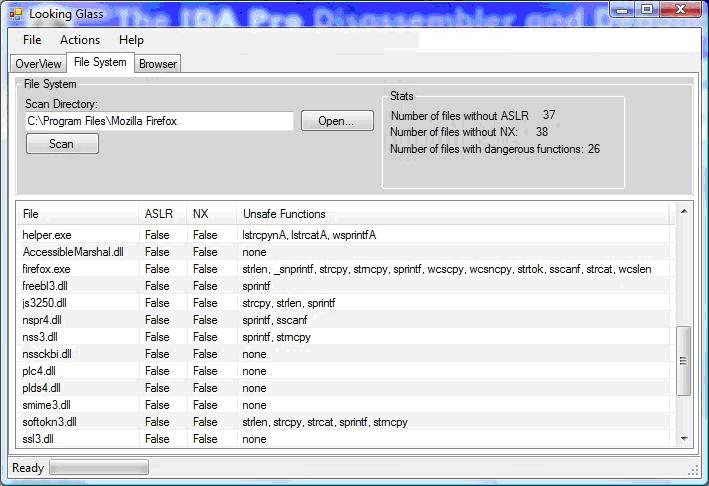Click the scrollbar up arrow in file list
This screenshot has width=709, height=486.
(684, 211)
